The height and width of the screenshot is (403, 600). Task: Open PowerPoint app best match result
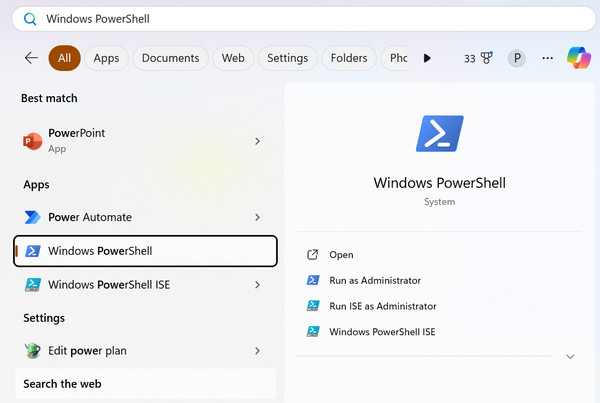(x=143, y=141)
